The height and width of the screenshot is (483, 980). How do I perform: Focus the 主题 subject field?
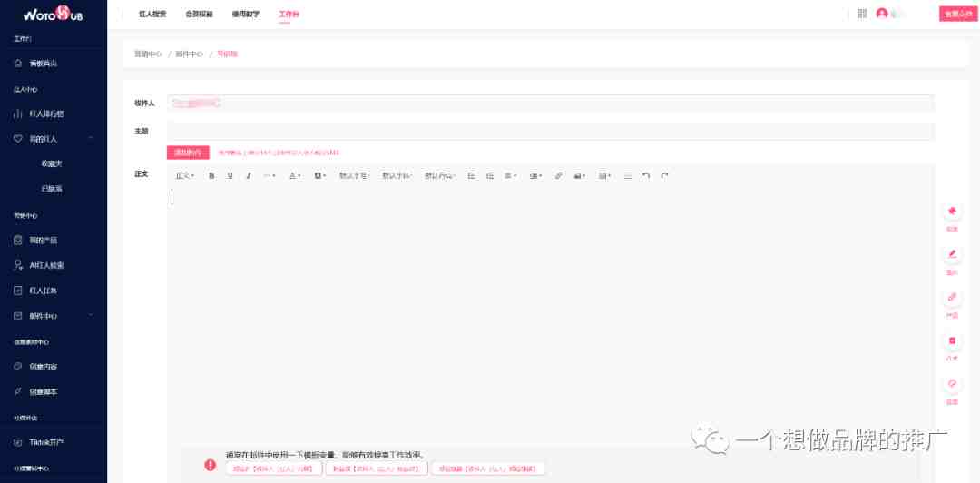click(551, 132)
